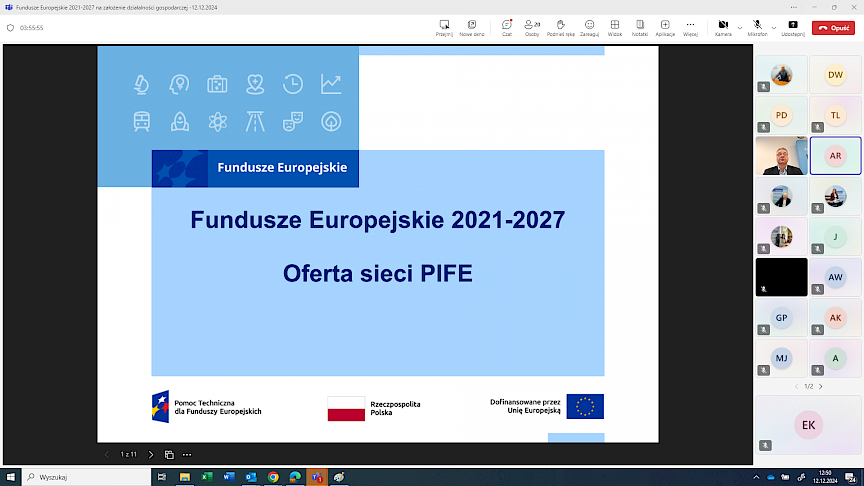The height and width of the screenshot is (486, 864).
Task: Select participant tile MJ
Action: tap(781, 358)
